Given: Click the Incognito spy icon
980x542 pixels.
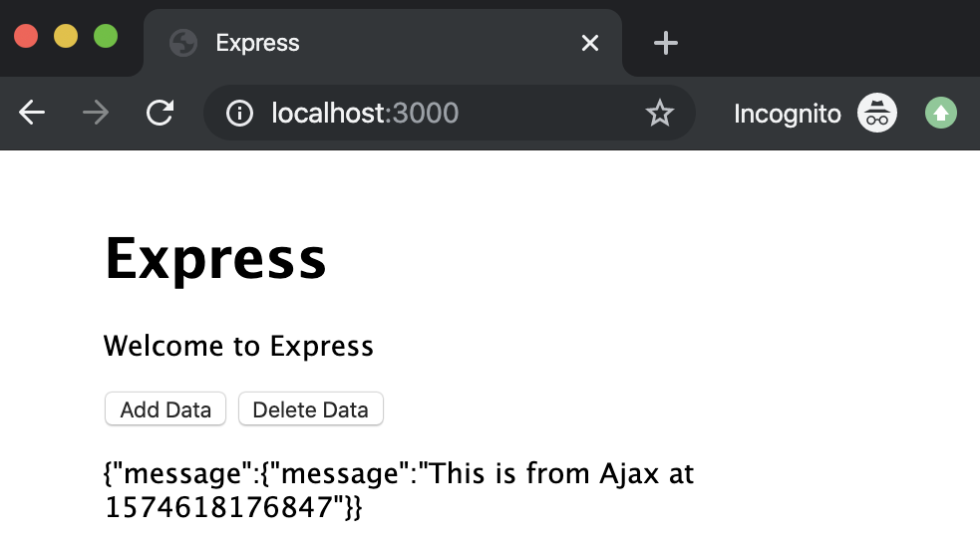Looking at the screenshot, I should point(877,114).
